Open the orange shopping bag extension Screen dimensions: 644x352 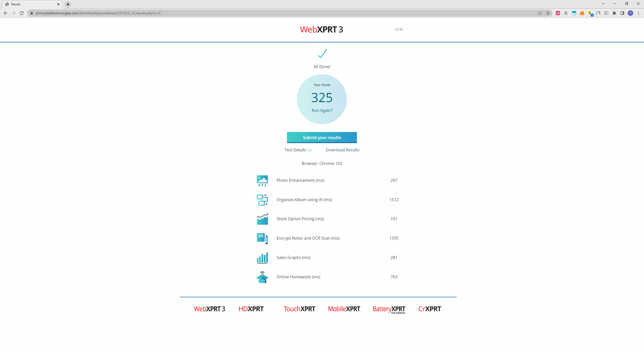tap(582, 13)
